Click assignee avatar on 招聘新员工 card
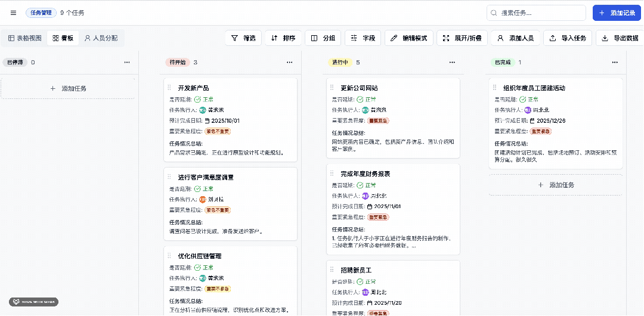Image resolution: width=644 pixels, height=316 pixels. 365,292
